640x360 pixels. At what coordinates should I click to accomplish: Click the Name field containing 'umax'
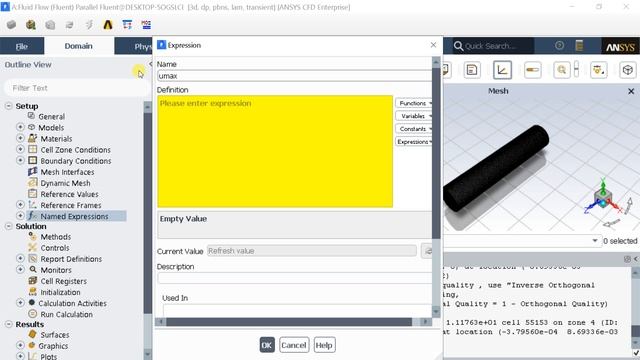click(x=294, y=76)
